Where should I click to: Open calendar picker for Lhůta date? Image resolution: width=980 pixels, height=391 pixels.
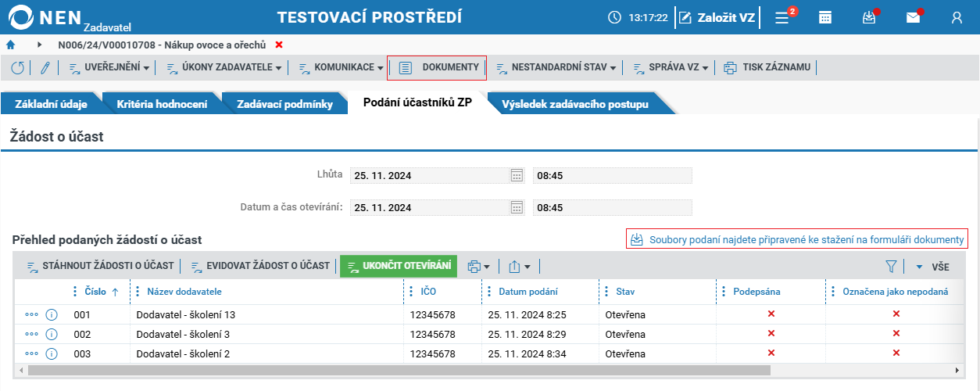pyautogui.click(x=517, y=175)
